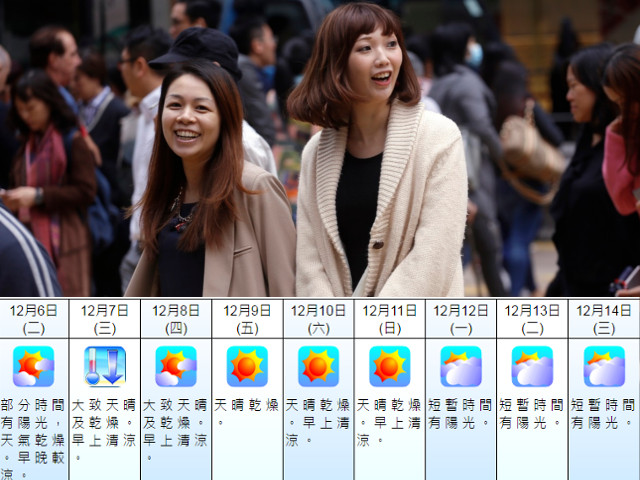Click the 12月14日 (三) date header
This screenshot has width=640, height=480.
point(604,318)
